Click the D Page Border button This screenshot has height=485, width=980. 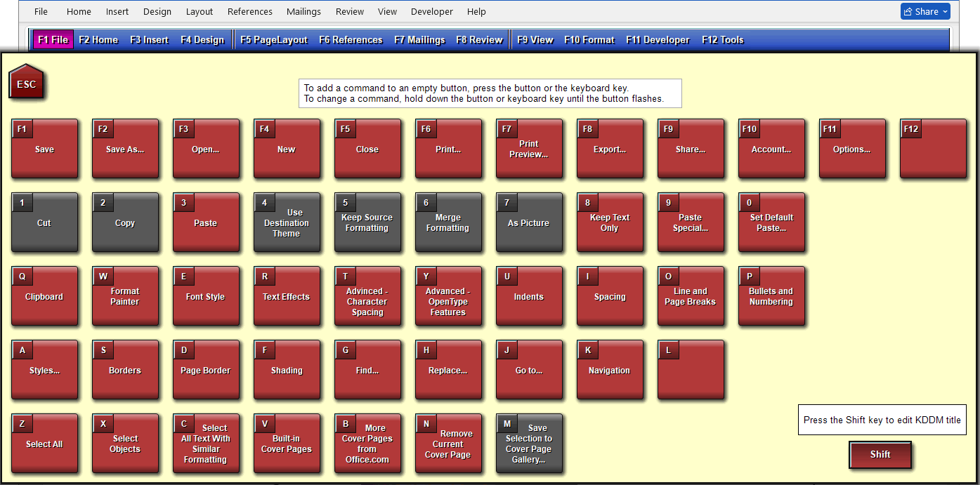(206, 370)
